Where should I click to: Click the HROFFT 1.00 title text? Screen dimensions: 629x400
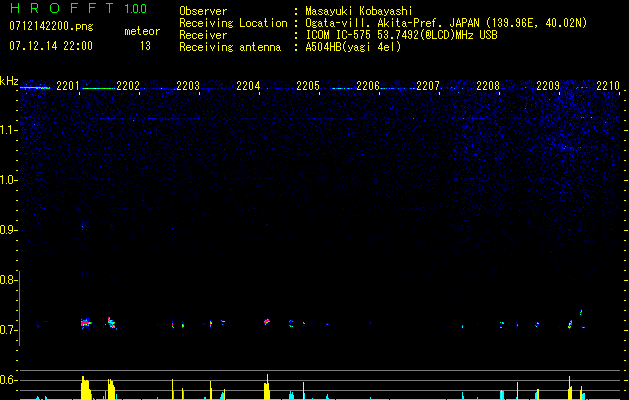(78, 8)
